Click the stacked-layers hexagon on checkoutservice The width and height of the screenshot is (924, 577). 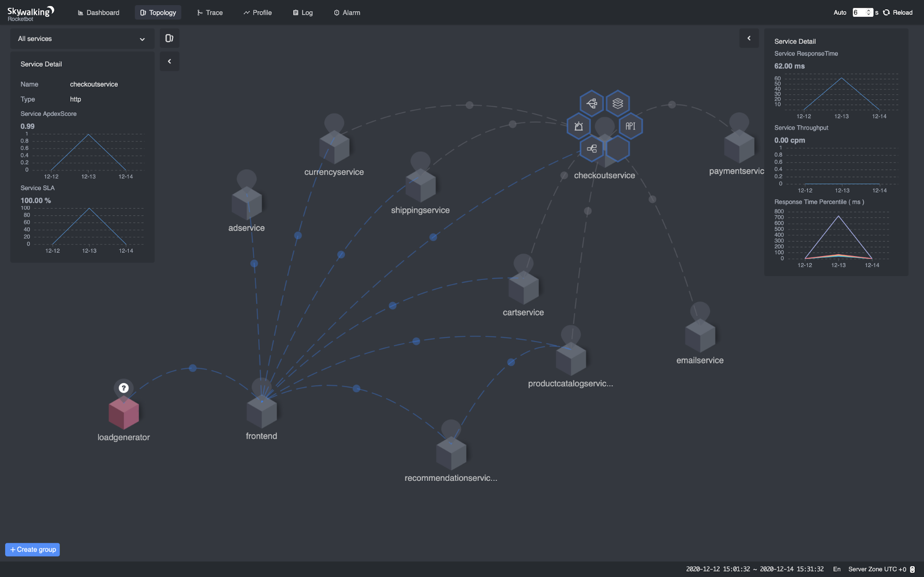618,103
